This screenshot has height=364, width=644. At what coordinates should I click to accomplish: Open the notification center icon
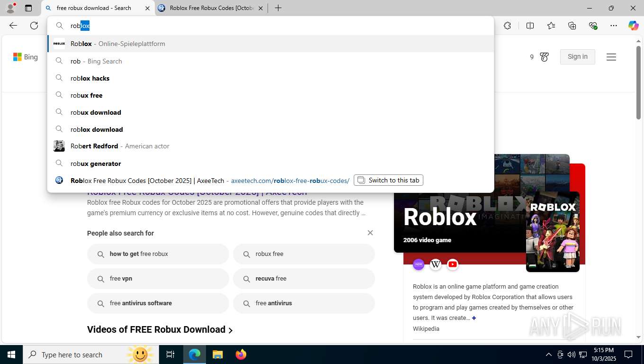[x=628, y=355]
